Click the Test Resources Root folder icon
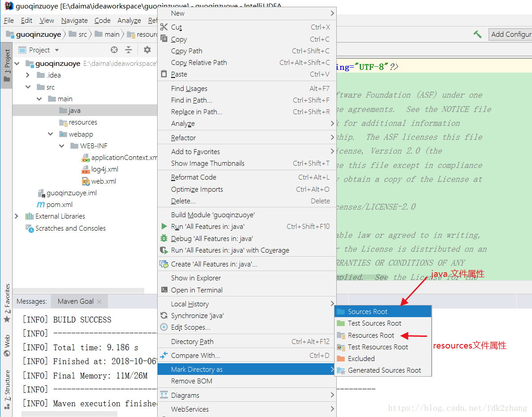Screen dimensions: 532x417 [341, 347]
